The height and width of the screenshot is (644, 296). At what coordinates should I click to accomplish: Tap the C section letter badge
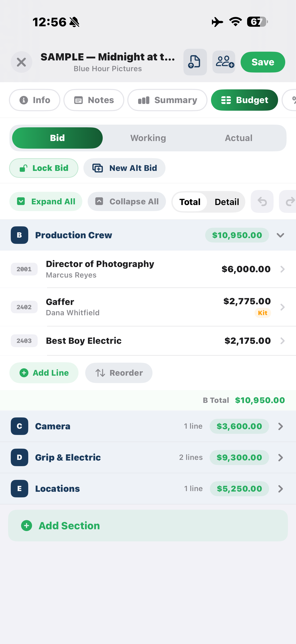click(20, 426)
